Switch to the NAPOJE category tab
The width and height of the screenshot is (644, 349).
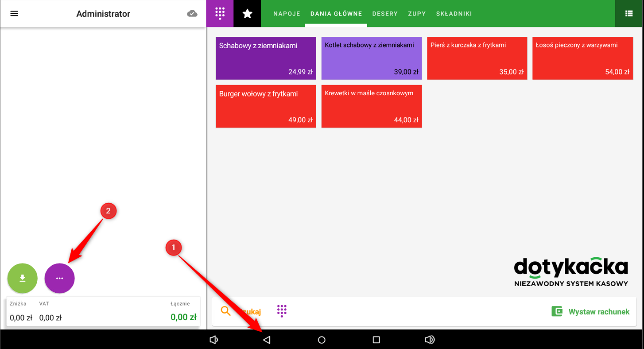(287, 14)
